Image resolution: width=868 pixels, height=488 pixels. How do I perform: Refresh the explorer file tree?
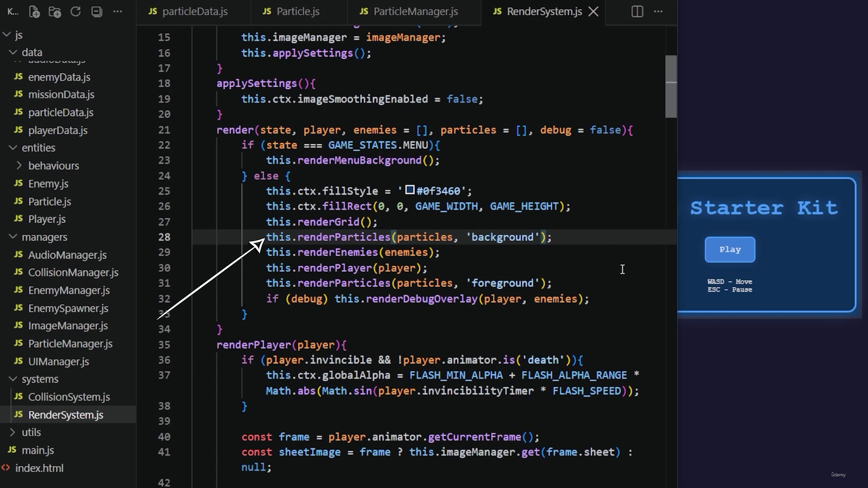[x=76, y=12]
